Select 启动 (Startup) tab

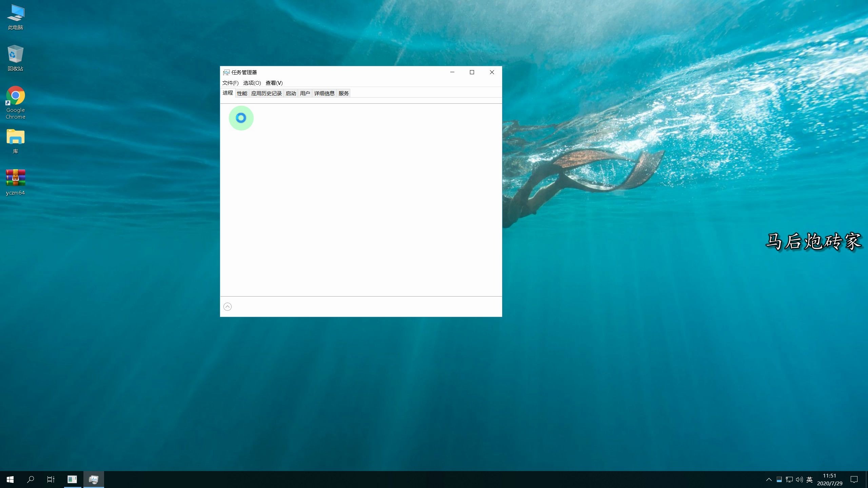(291, 93)
